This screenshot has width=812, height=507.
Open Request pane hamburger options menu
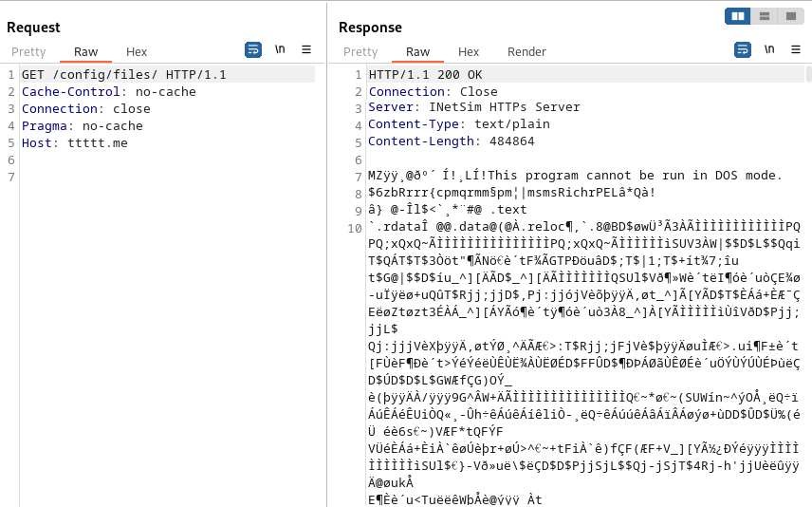point(306,49)
